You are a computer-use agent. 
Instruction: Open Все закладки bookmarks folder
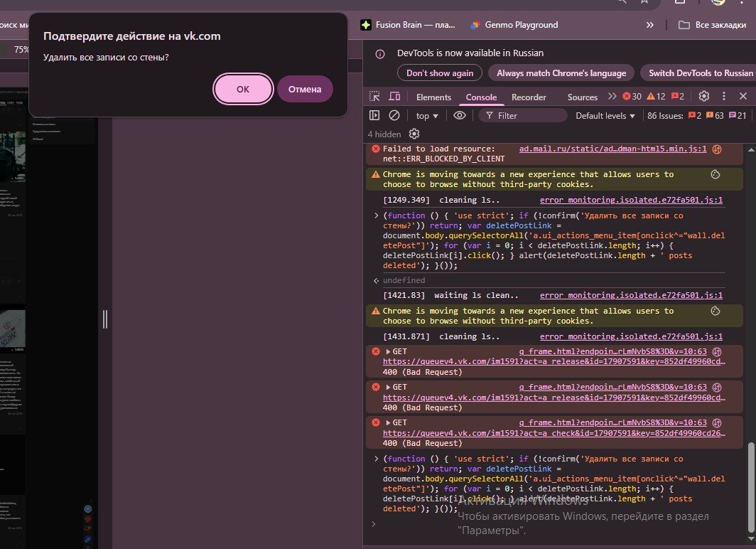(712, 25)
